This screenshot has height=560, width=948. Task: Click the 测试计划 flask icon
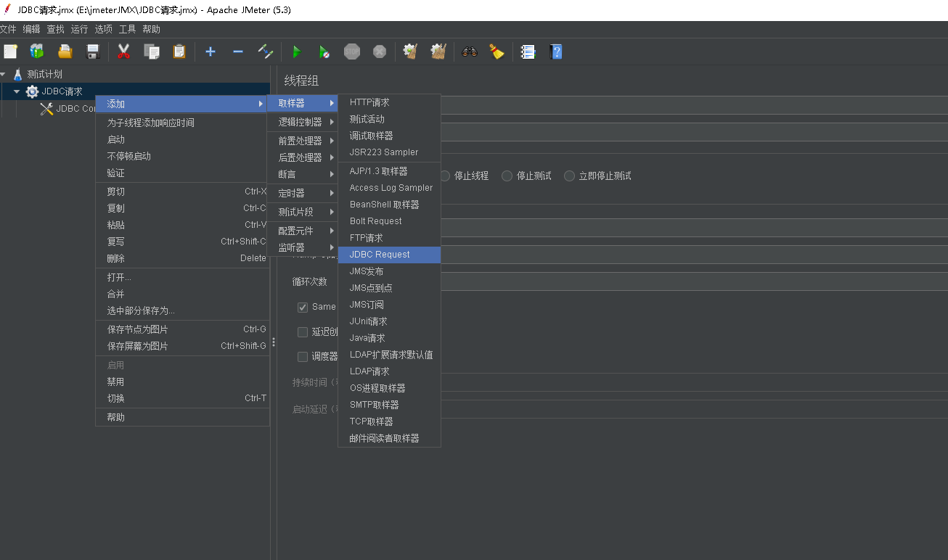pyautogui.click(x=18, y=74)
